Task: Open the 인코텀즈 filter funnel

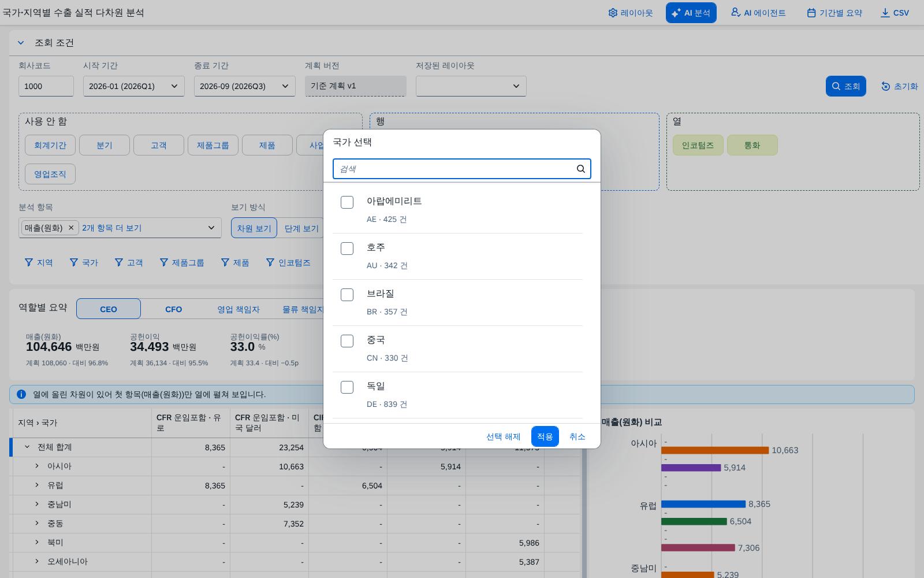Action: pyautogui.click(x=288, y=262)
